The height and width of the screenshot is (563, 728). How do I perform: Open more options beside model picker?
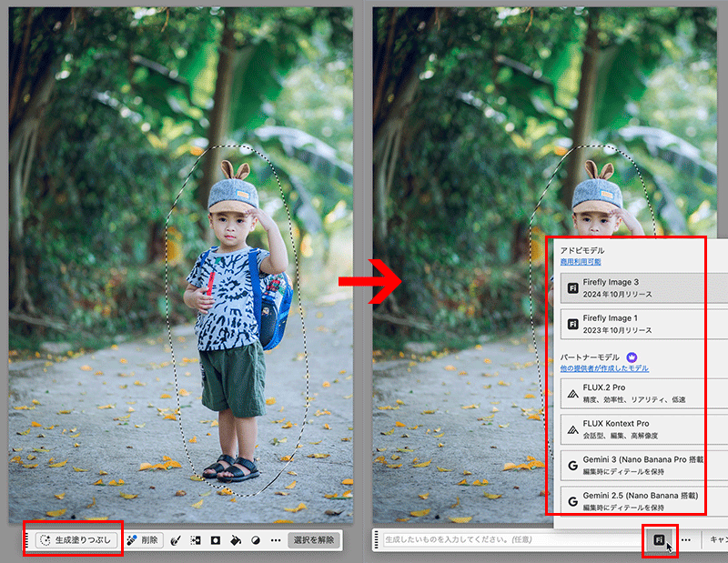pyautogui.click(x=685, y=539)
